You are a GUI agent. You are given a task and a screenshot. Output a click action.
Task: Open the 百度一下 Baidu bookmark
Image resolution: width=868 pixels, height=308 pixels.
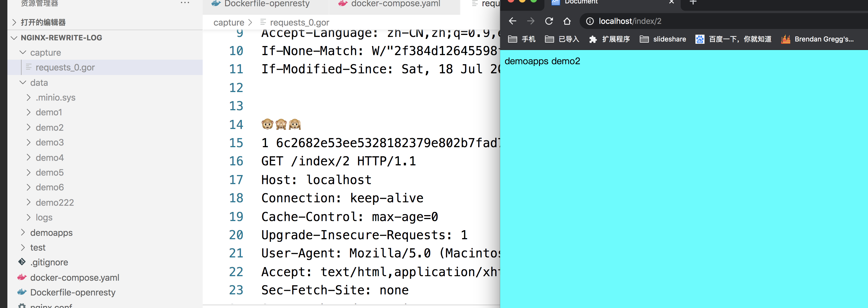(733, 39)
